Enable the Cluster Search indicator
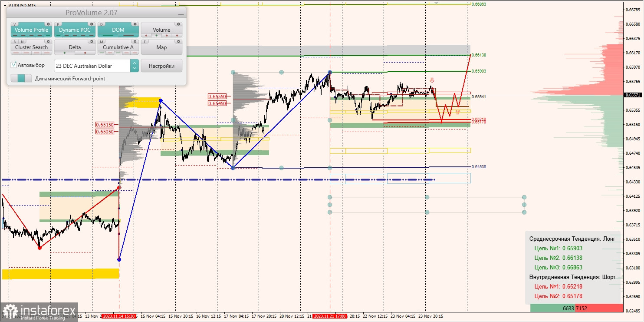This screenshot has width=644, height=322. 31,47
